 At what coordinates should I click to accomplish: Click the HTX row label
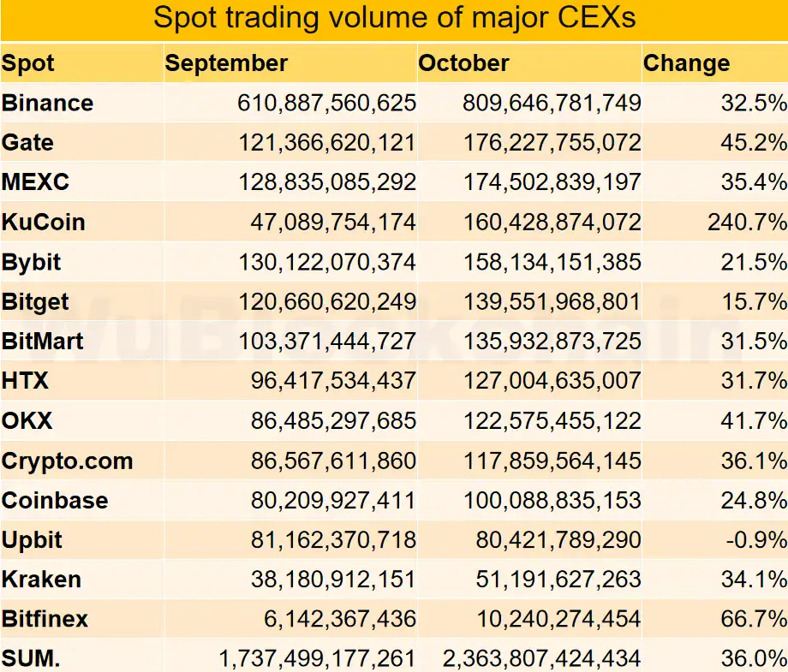[x=25, y=381]
